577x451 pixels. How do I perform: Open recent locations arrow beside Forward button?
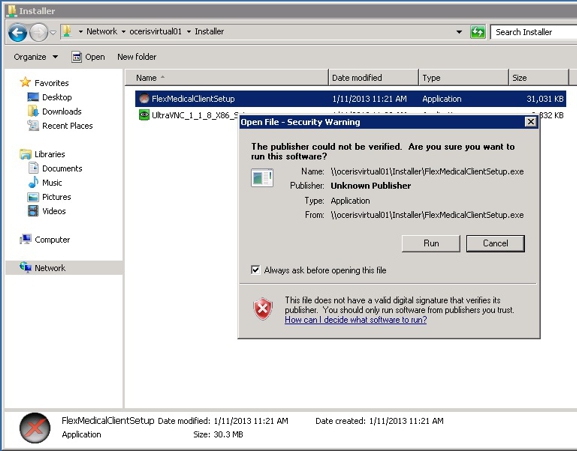coord(53,32)
